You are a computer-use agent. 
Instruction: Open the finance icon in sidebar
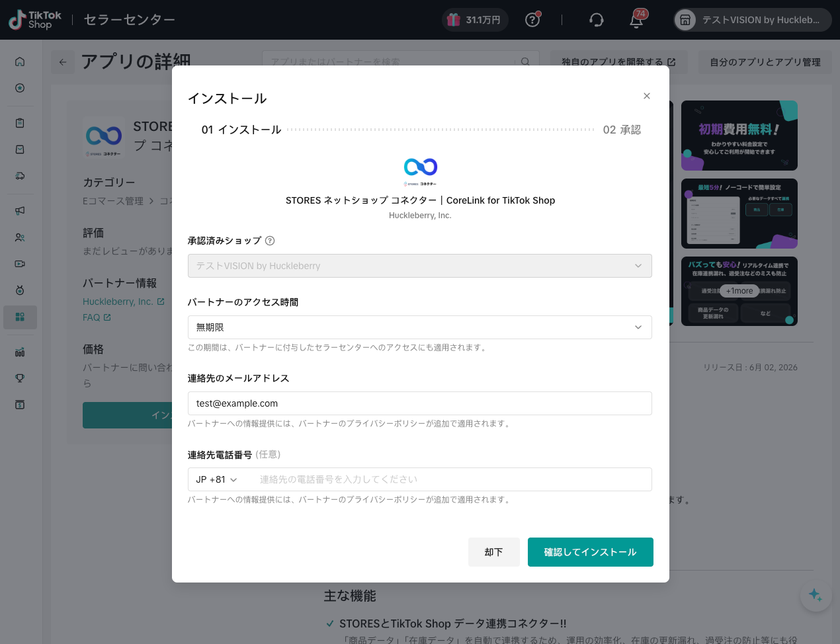[20, 405]
